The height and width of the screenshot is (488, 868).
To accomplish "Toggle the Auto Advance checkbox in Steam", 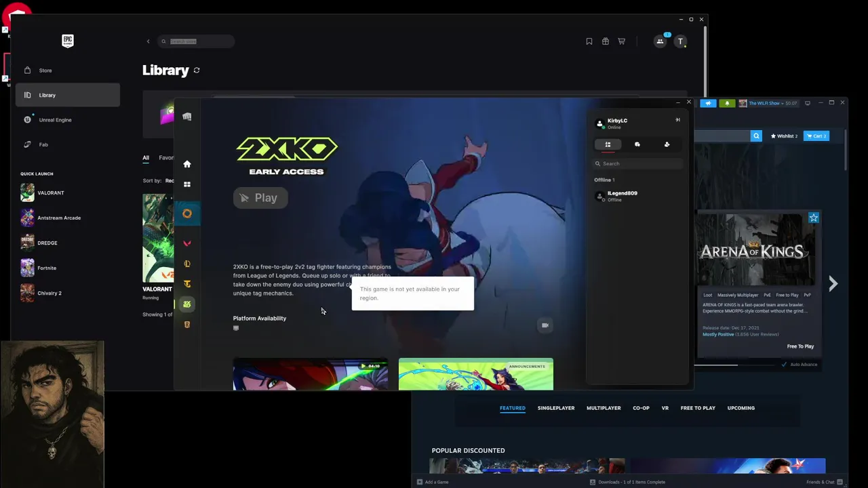I will point(785,365).
